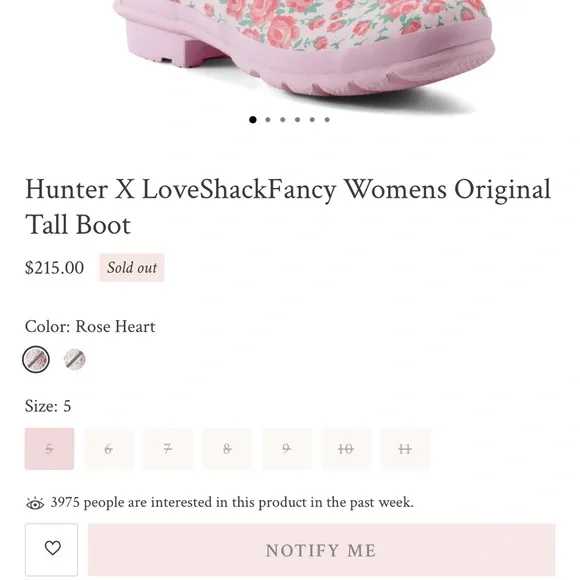
Task: Go to third carousel image dot
Action: click(x=283, y=119)
